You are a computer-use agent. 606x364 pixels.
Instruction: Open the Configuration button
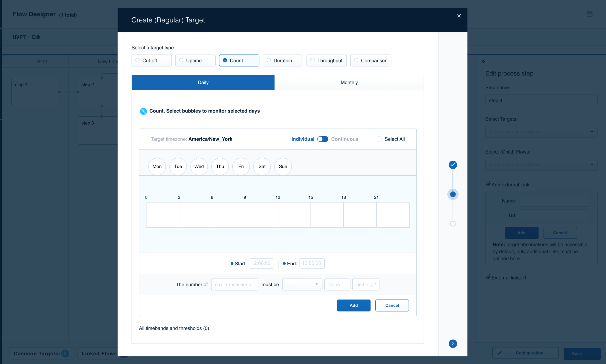pyautogui.click(x=525, y=353)
